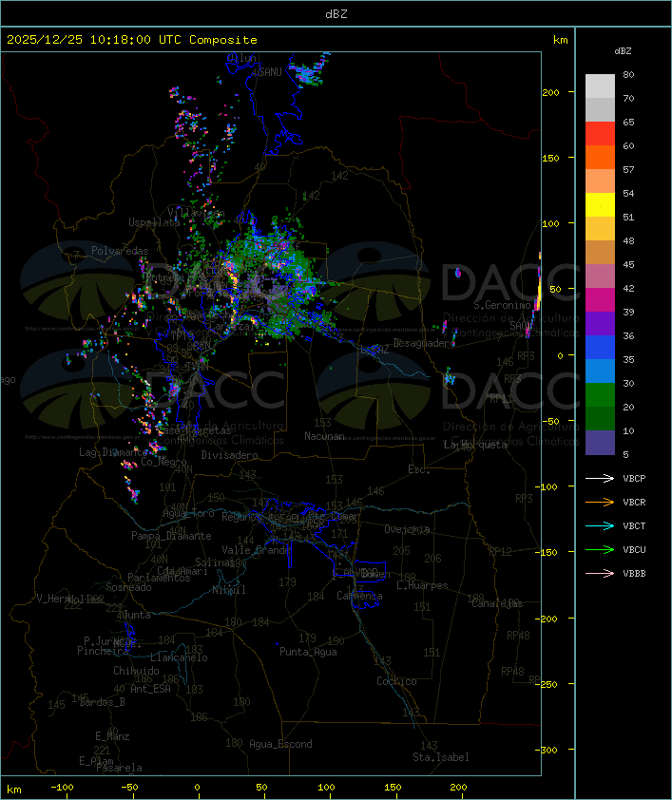Click the E_Manz map label
672x800 pixels.
[112, 736]
